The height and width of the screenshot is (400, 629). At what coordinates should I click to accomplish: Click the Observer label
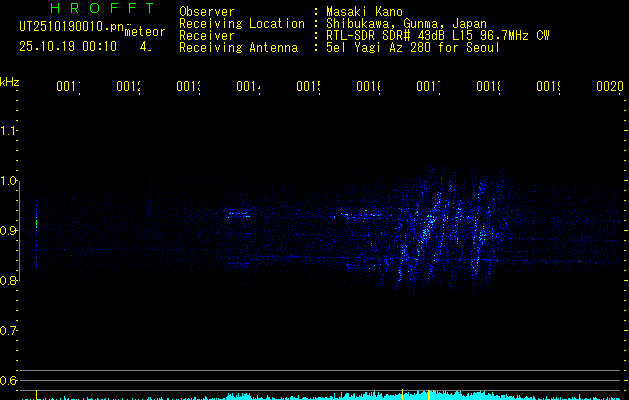(x=207, y=11)
